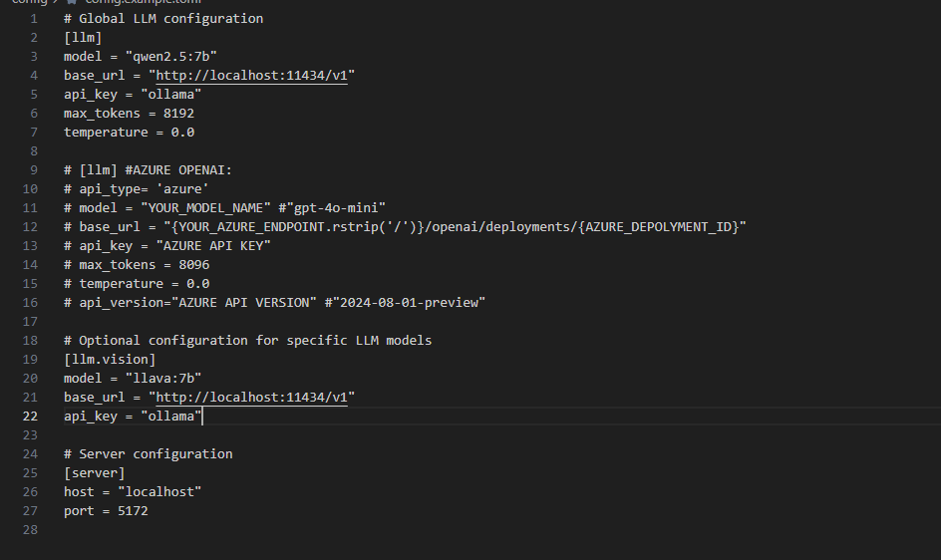Click the # api_type= 'azure' comment
This screenshot has width=941, height=560.
tap(137, 189)
